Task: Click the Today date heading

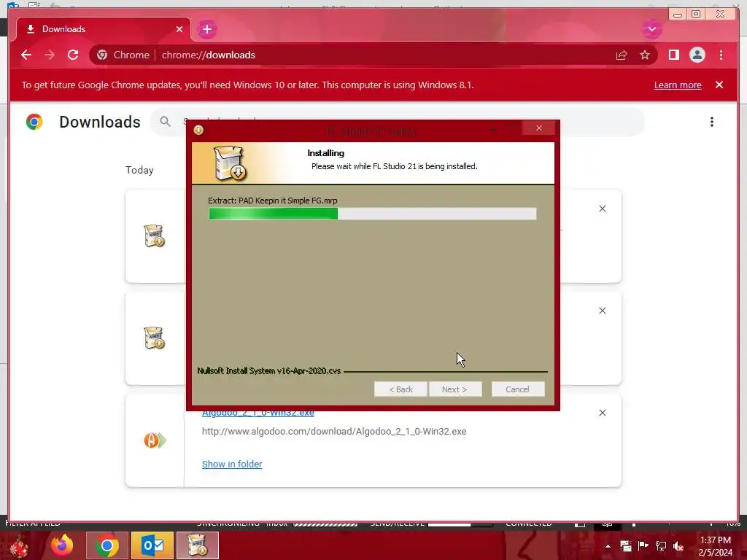Action: click(139, 170)
